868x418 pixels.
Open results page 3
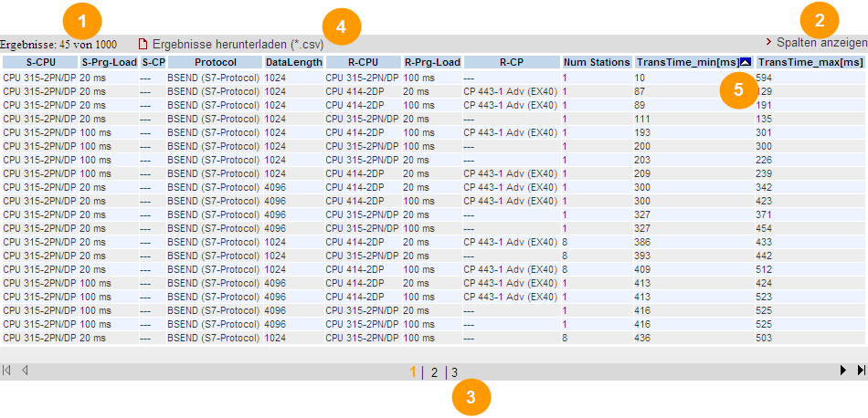pyautogui.click(x=454, y=372)
